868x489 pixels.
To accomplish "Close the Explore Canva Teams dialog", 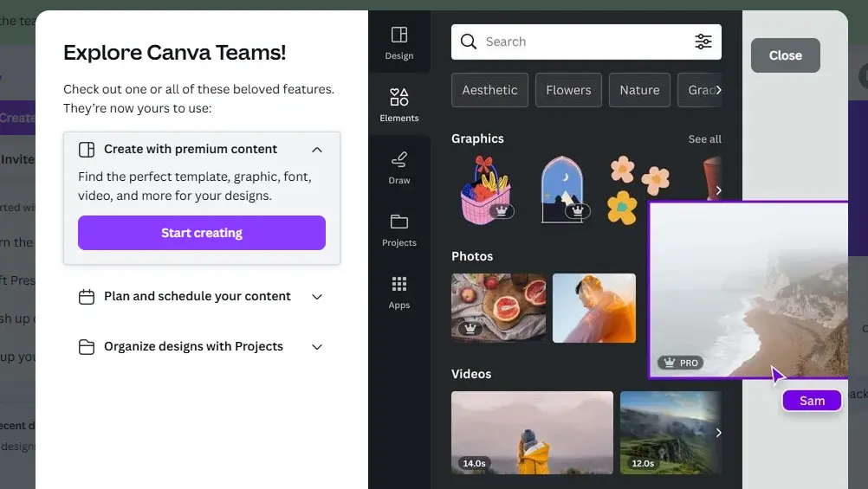I will [785, 55].
